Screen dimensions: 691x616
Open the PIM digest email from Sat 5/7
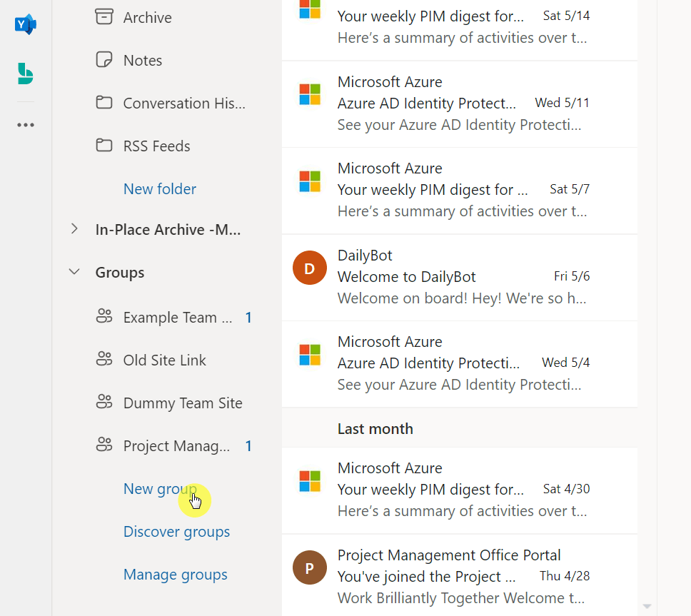tap(460, 191)
